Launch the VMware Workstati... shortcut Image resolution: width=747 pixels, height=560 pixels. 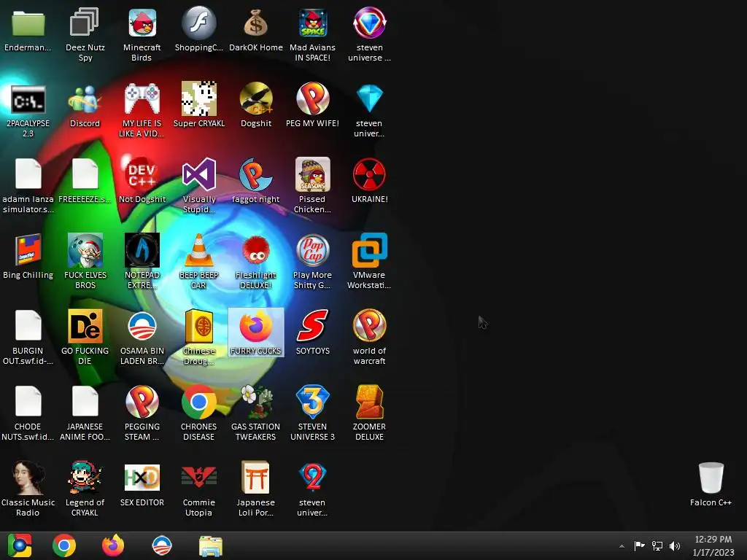(x=369, y=251)
